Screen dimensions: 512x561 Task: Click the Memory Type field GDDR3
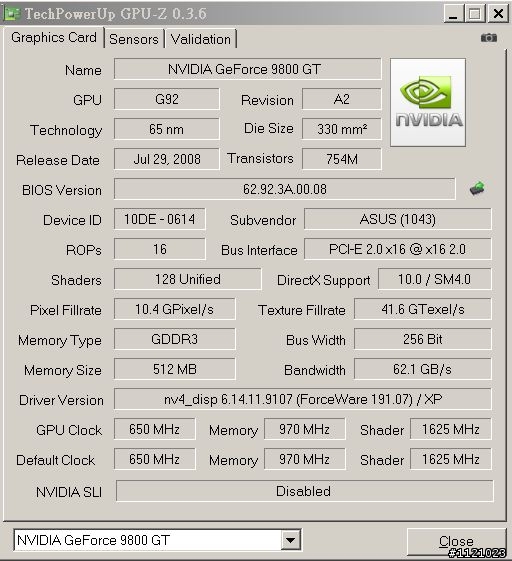[x=175, y=339]
